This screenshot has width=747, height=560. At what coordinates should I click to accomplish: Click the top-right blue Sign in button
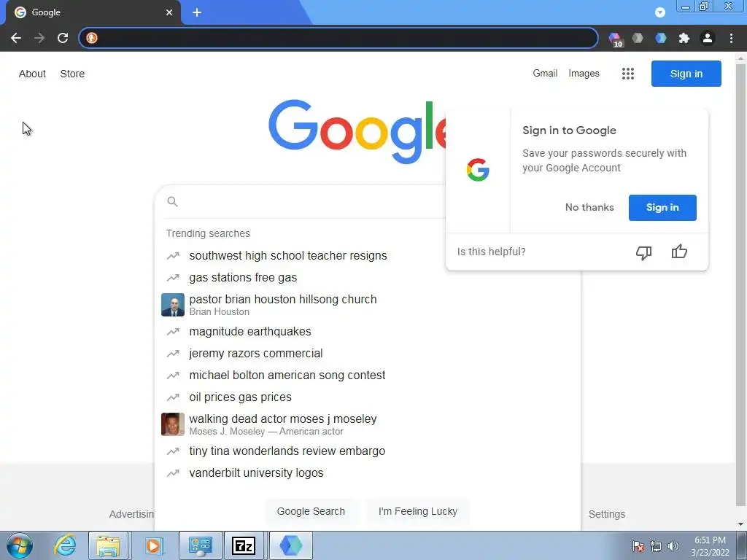[x=686, y=74]
